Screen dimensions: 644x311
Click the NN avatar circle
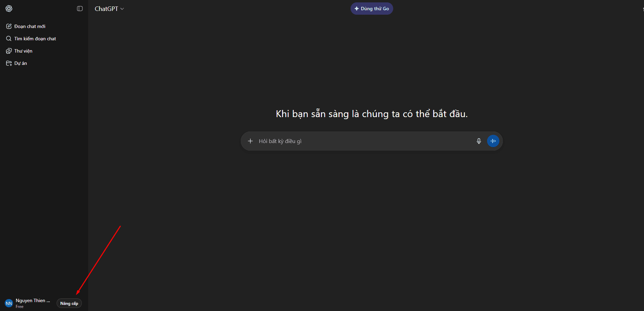[x=9, y=302]
